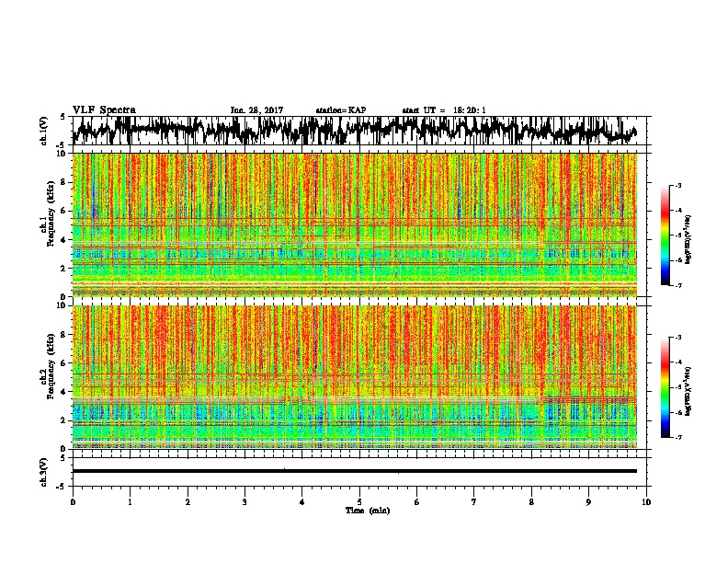728x563 pixels.
Task: Click the "VLF Spectra" plot title
Action: coord(104,110)
